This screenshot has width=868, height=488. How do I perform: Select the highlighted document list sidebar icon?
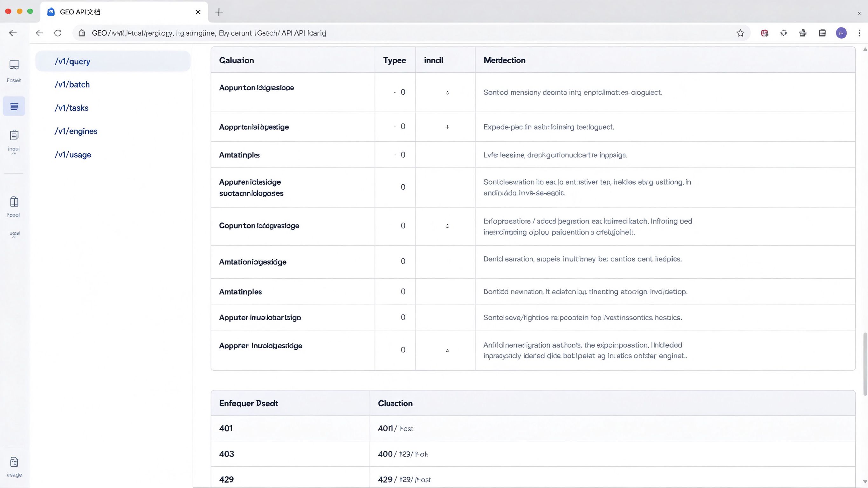14,106
